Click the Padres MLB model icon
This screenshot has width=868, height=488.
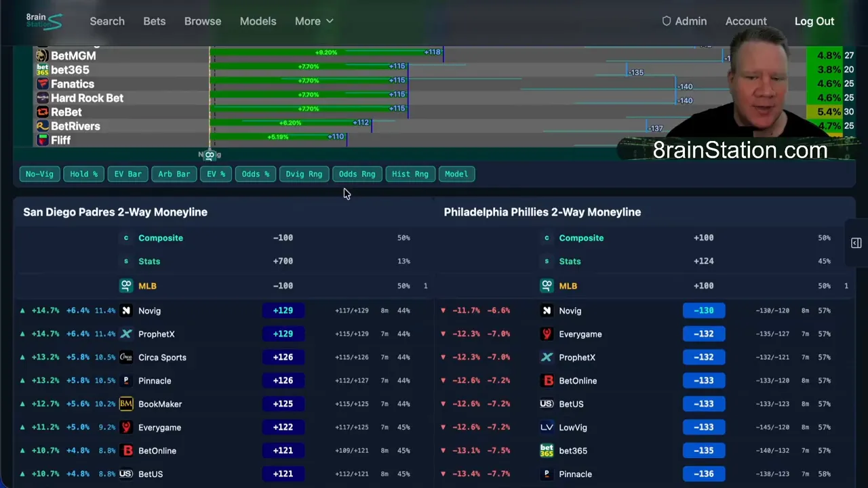pos(126,286)
